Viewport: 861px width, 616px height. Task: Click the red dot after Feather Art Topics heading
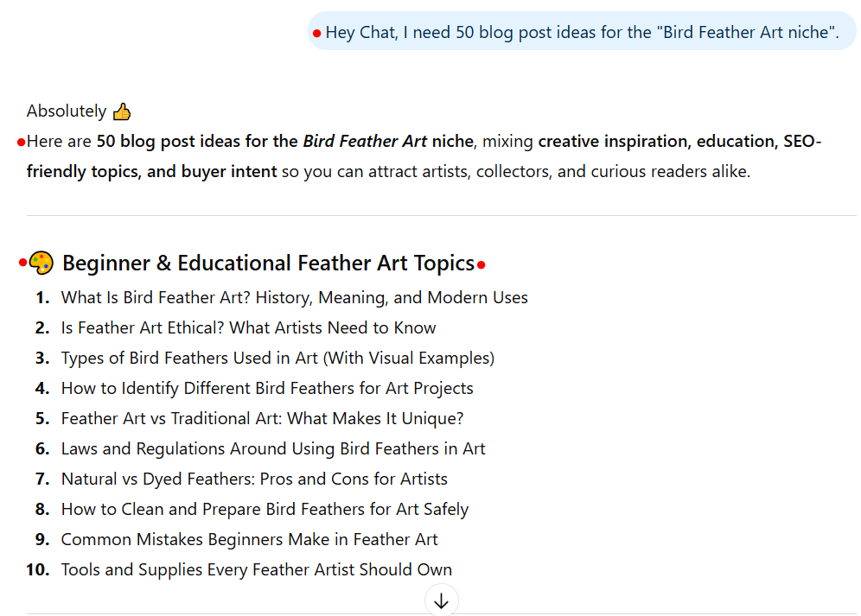tap(481, 264)
